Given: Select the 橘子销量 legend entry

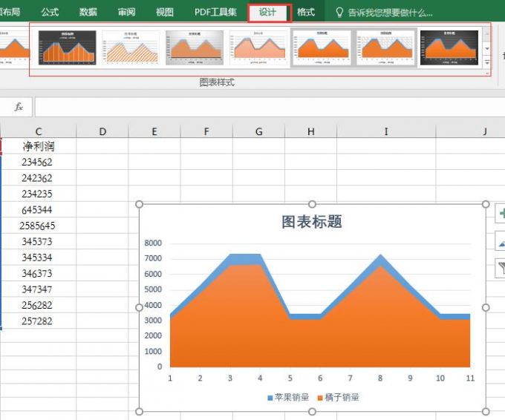Looking at the screenshot, I should (339, 398).
